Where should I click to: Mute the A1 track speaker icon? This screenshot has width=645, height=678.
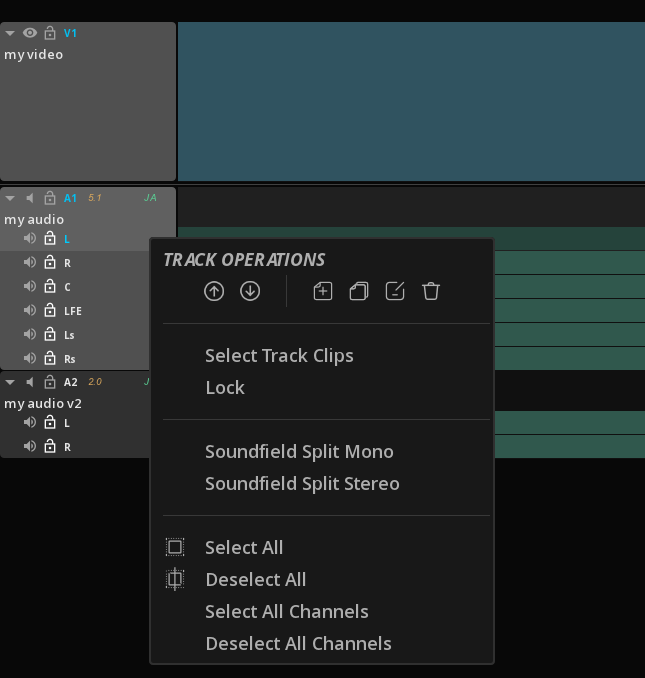coord(30,198)
